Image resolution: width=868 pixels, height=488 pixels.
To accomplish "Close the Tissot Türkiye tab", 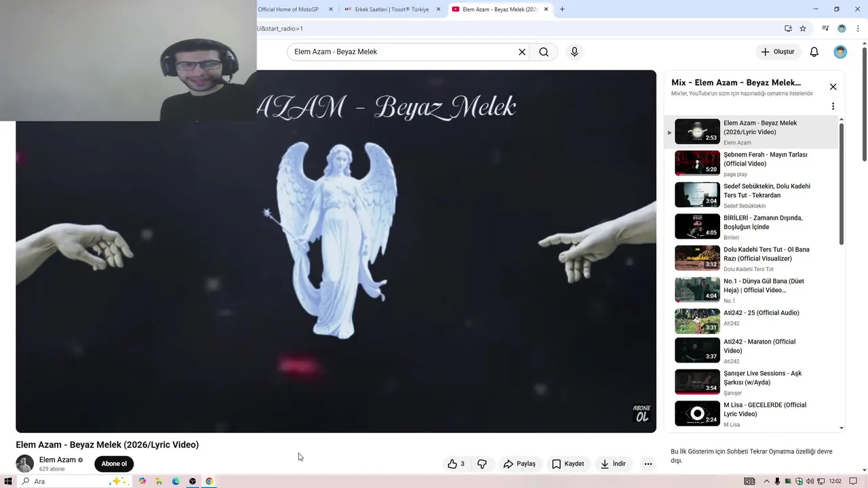I will point(438,9).
